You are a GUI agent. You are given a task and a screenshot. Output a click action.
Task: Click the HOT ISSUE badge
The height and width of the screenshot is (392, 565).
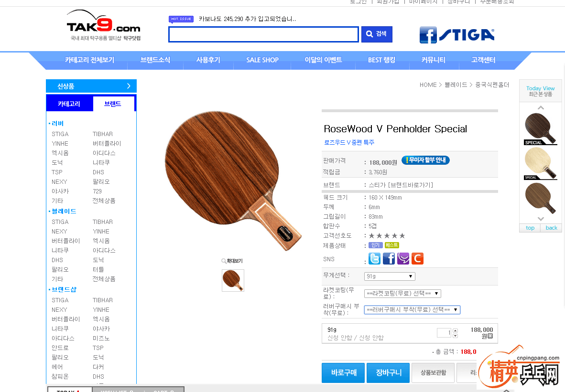point(181,19)
